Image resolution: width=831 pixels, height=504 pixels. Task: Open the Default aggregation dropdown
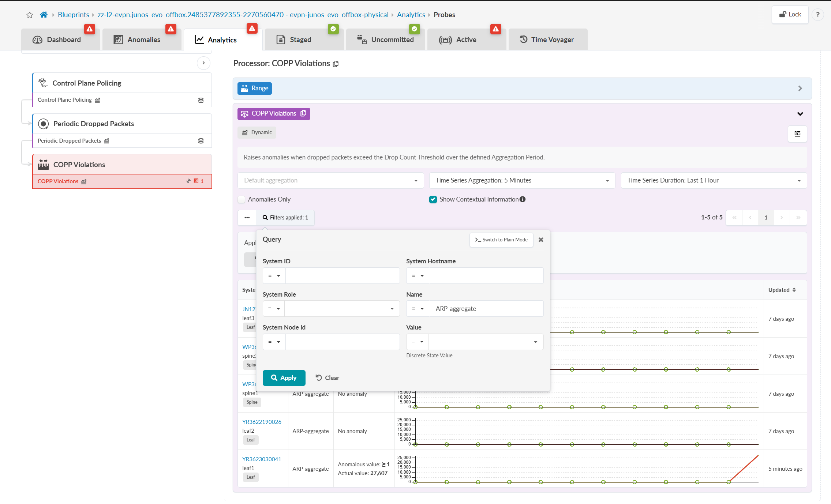click(x=330, y=180)
